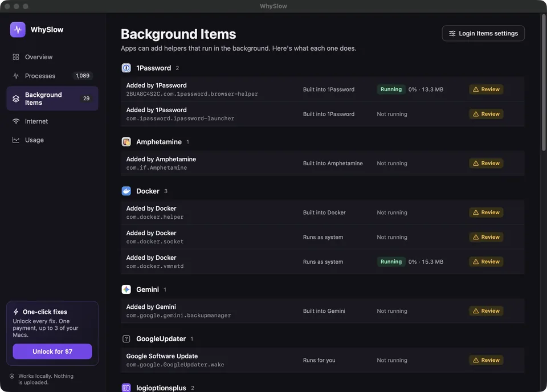The width and height of the screenshot is (547, 392).
Task: Open the Internet section
Action: point(52,121)
